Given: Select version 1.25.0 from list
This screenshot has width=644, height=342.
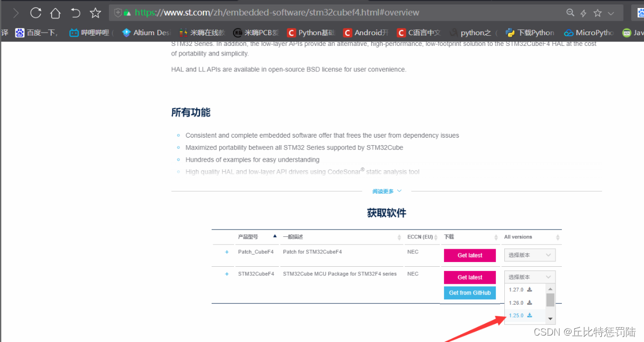Looking at the screenshot, I should coord(520,315).
